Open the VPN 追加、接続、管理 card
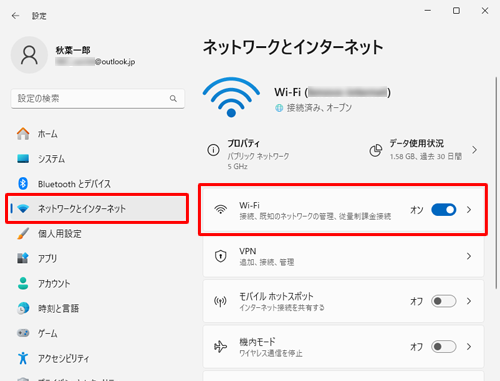 [343, 256]
